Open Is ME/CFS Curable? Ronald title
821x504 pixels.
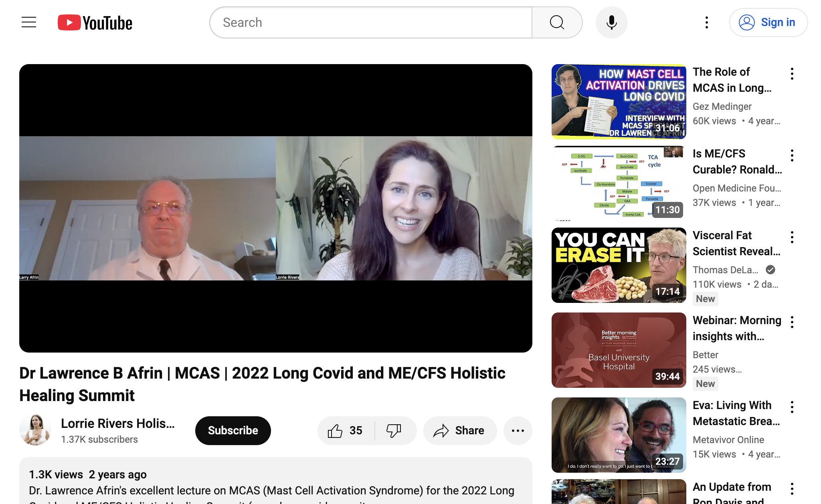[737, 161]
